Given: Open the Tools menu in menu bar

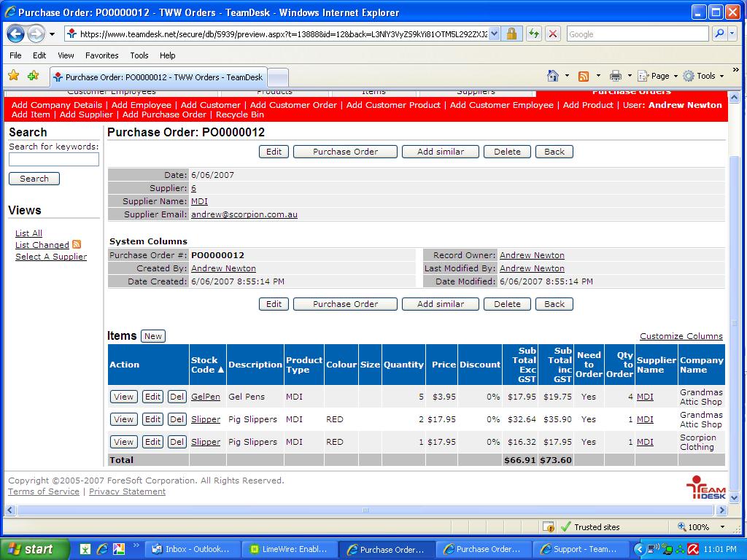Looking at the screenshot, I should pos(139,55).
